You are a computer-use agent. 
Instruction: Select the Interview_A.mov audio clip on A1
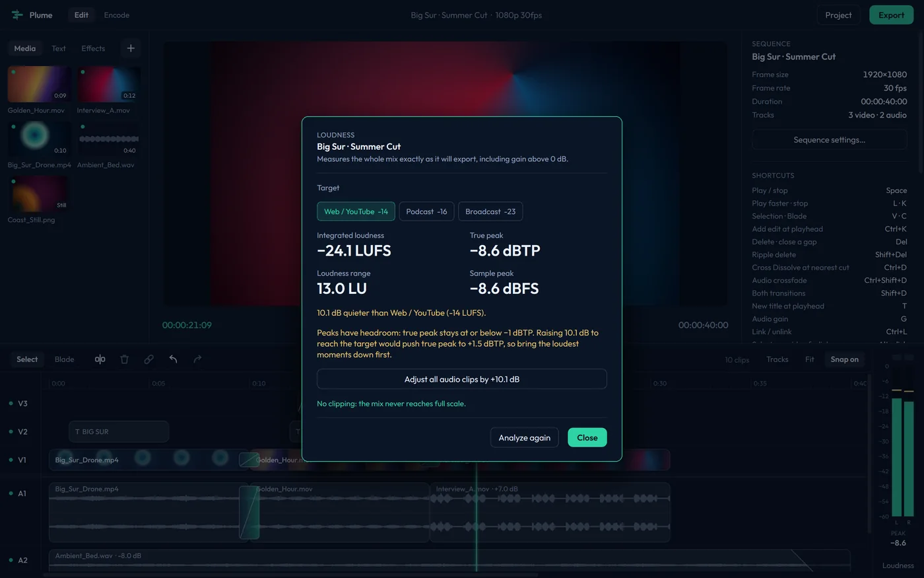[x=550, y=513]
